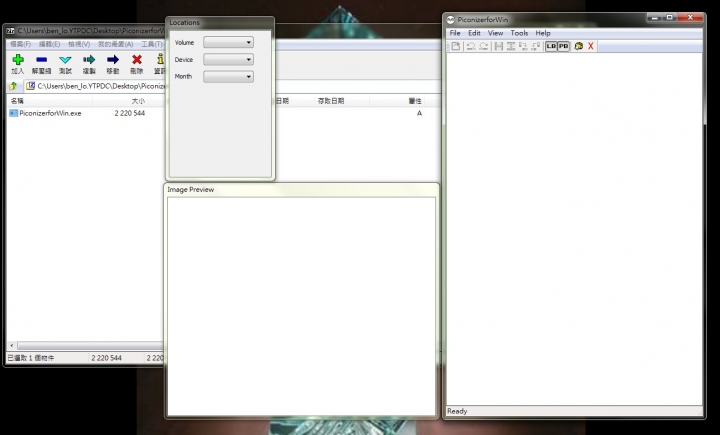Click the undo icon in Piconizer toolbar
This screenshot has height=435, width=720.
[x=471, y=46]
